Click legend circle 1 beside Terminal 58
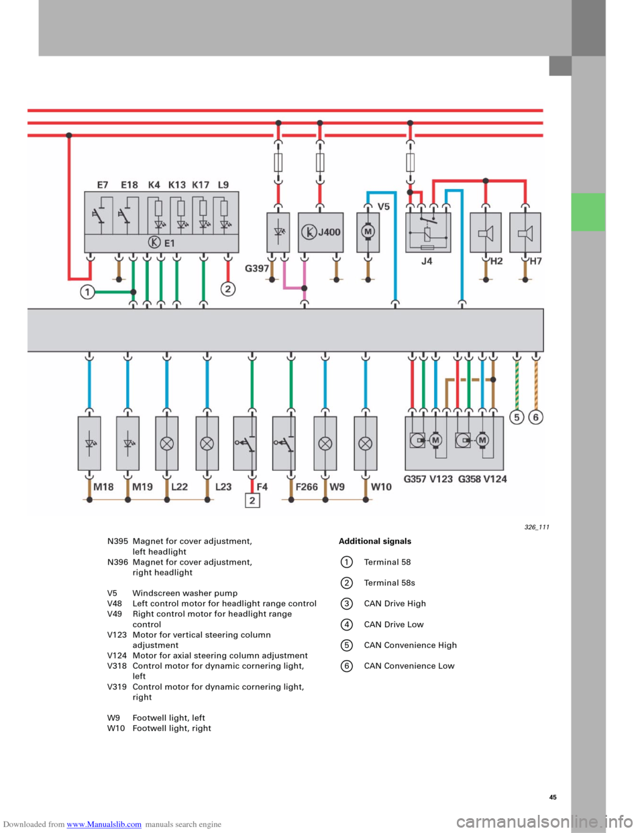Image resolution: width=644 pixels, height=833 pixels. (346, 562)
